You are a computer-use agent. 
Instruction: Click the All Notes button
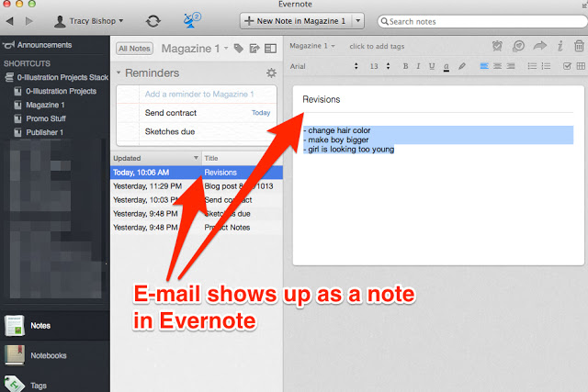click(134, 48)
